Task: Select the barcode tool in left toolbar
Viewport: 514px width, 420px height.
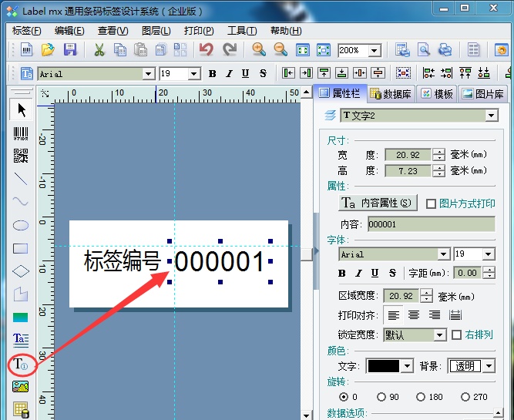Action: pos(21,133)
